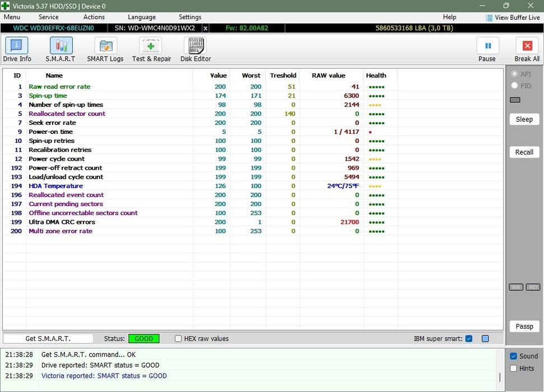544x392 pixels.
Task: Click the 24°C/75°F temperature value
Action: click(x=343, y=186)
